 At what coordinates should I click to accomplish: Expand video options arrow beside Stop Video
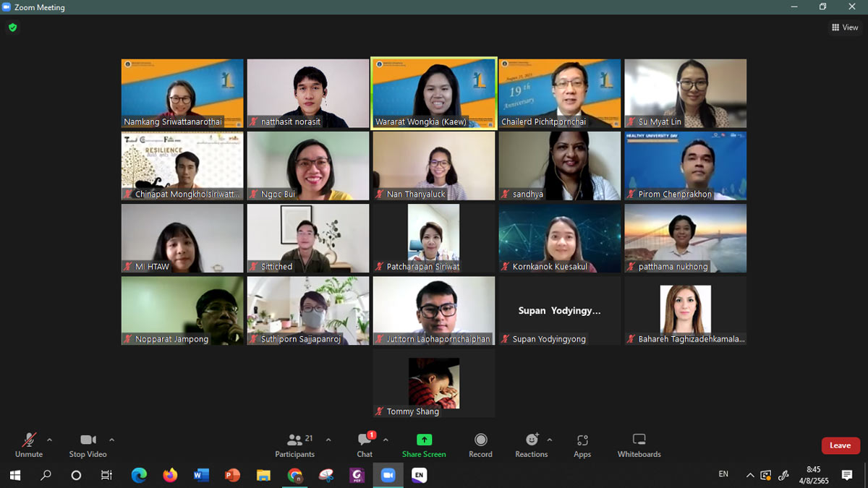111,440
